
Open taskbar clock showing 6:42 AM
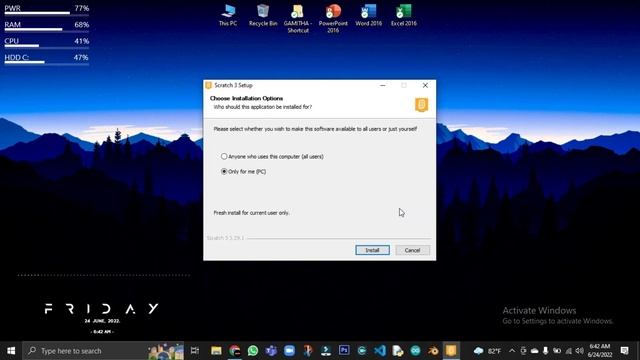(600, 351)
